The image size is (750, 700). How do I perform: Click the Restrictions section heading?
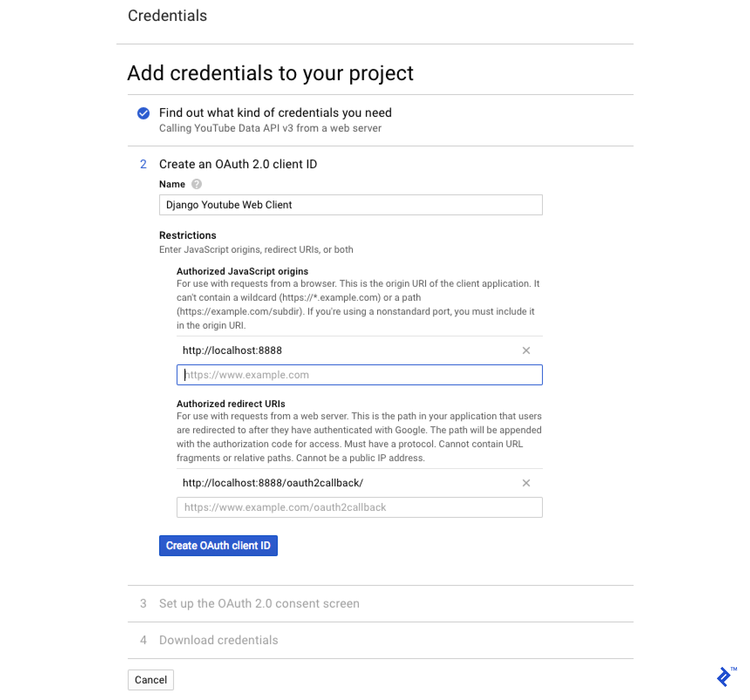[187, 235]
